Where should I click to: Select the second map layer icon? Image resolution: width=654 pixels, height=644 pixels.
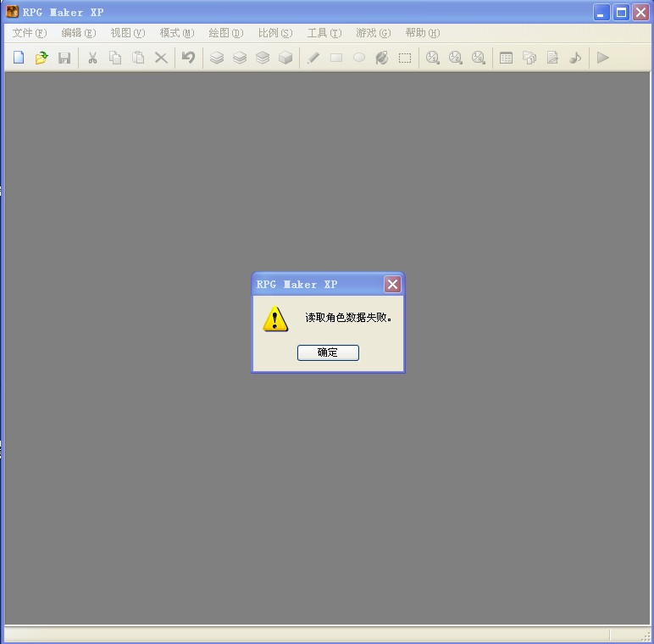(240, 58)
